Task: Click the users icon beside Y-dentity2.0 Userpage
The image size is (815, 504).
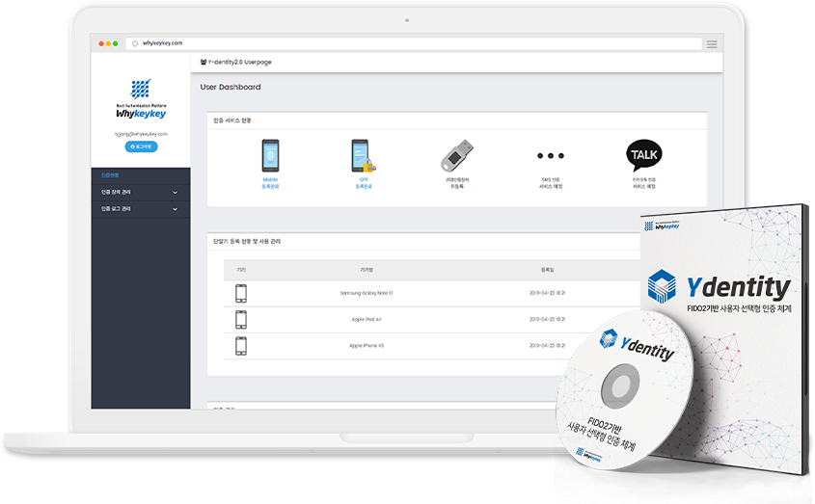Action: click(x=204, y=62)
